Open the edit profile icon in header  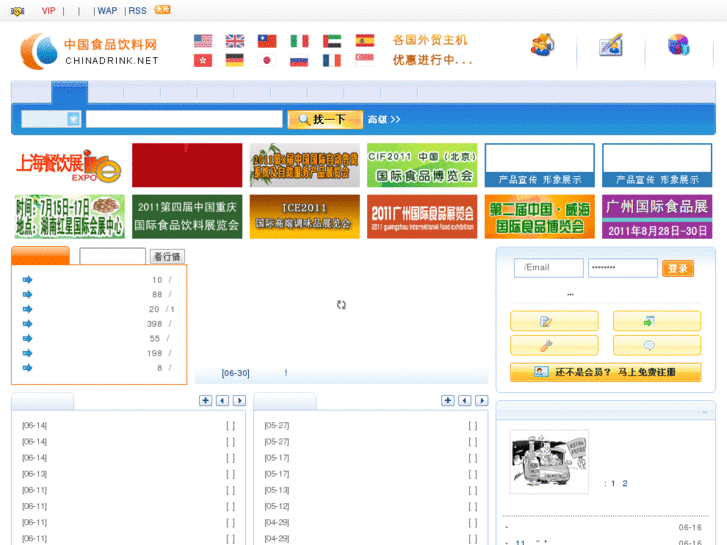coord(611,45)
